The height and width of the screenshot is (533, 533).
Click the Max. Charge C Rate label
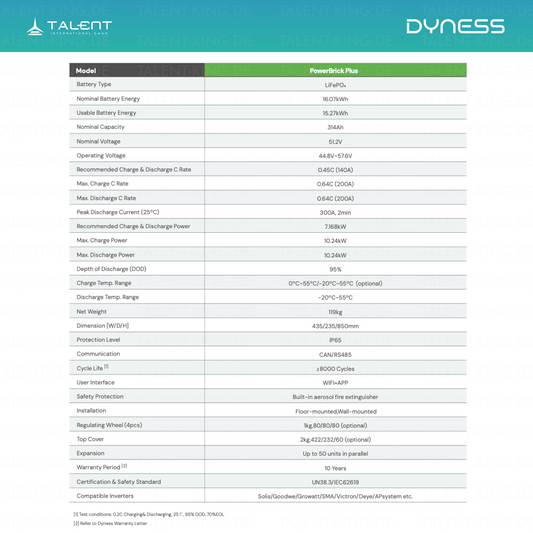(x=102, y=184)
